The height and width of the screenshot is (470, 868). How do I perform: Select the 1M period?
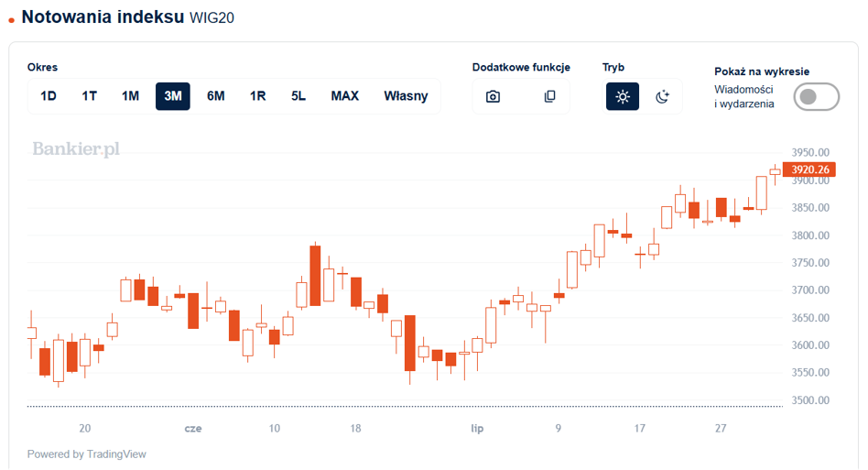[130, 96]
